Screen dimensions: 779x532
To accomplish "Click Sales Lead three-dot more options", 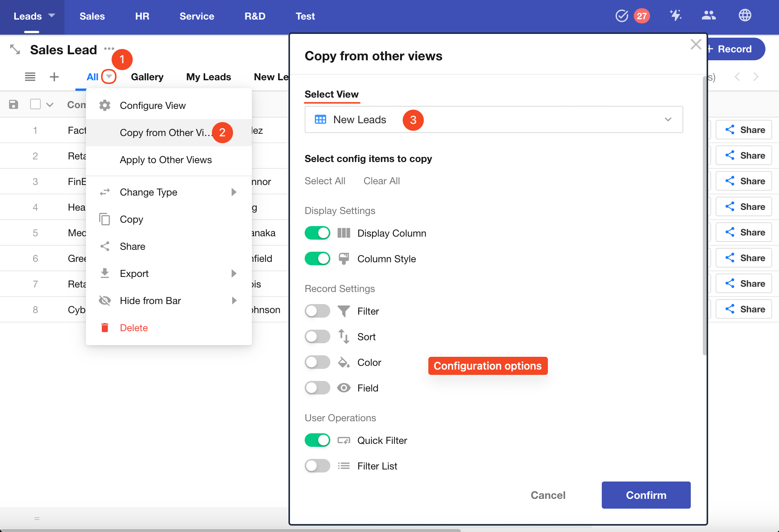I will click(x=109, y=49).
